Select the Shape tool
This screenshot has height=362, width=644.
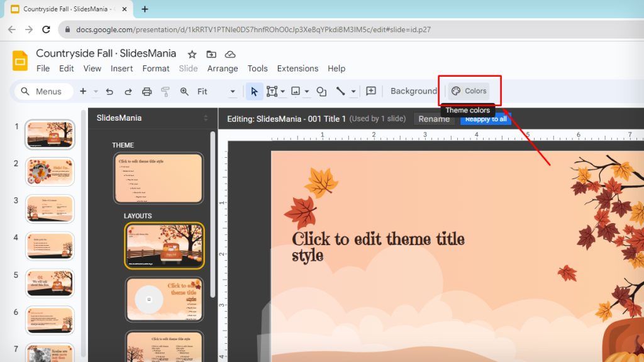click(322, 91)
